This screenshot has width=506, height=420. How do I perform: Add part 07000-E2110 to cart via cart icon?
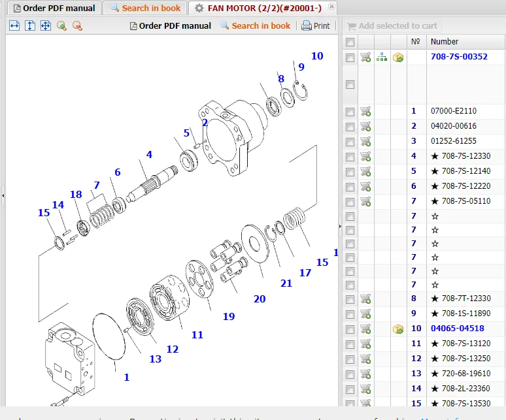click(366, 112)
